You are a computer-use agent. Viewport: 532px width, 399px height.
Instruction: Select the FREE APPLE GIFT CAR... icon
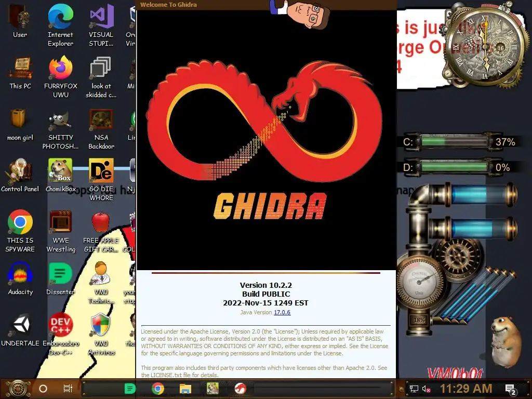pos(101,231)
